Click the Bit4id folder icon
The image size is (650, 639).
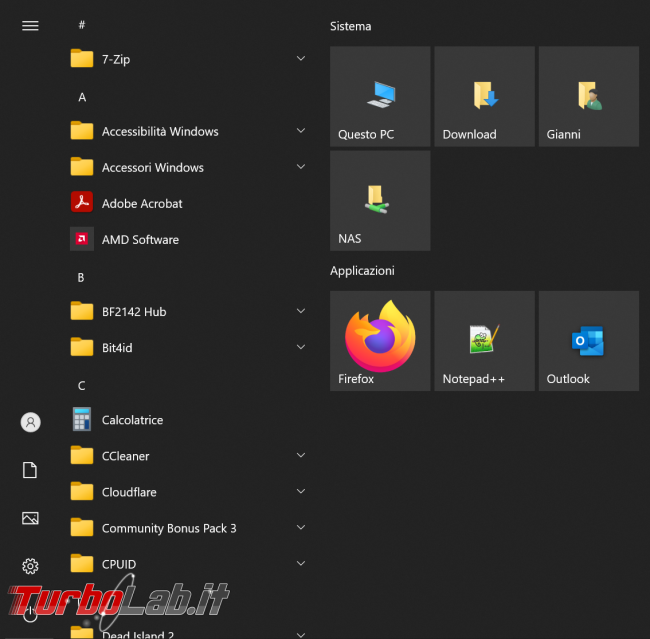[82, 347]
